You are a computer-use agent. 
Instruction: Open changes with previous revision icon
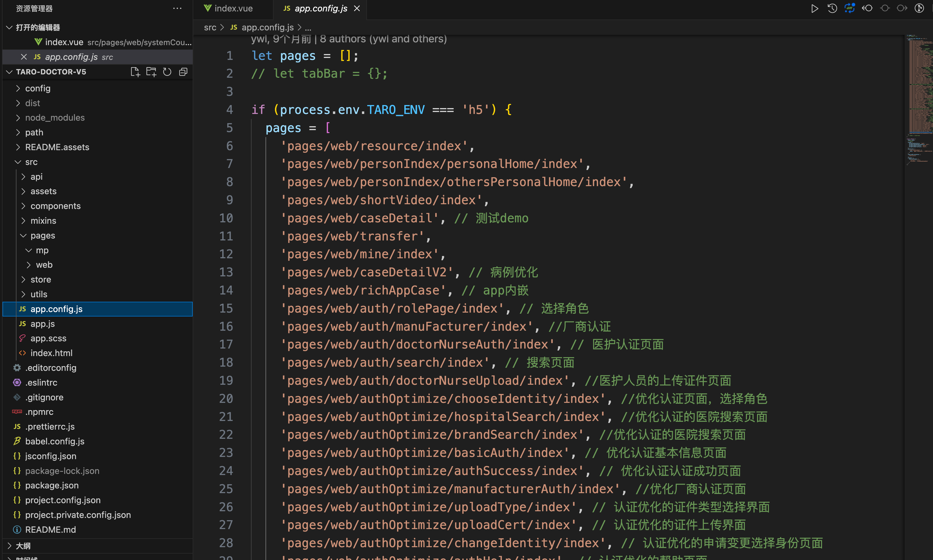pos(867,8)
